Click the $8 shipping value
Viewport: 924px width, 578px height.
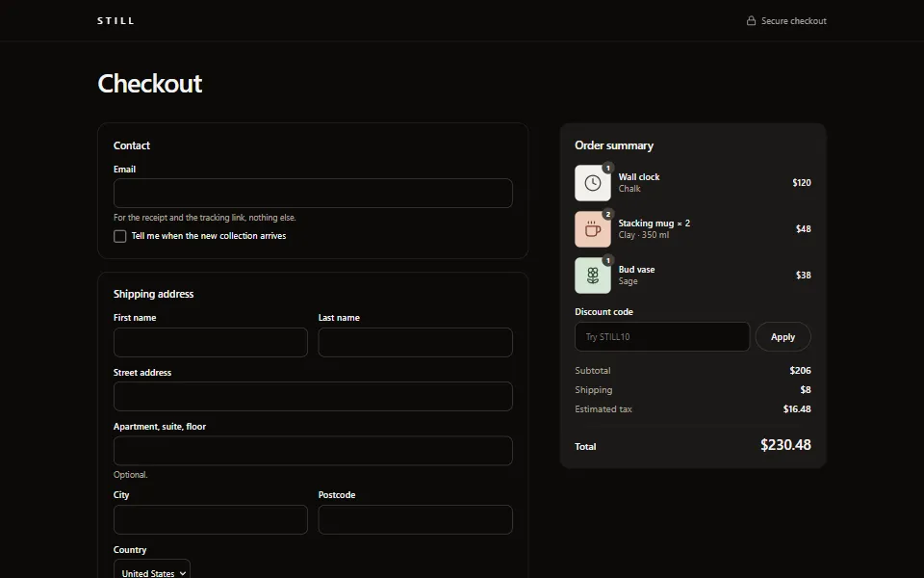[x=806, y=390]
